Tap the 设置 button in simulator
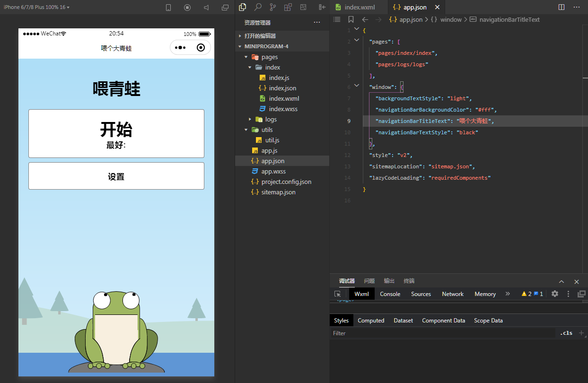This screenshot has height=383, width=588. (x=116, y=176)
